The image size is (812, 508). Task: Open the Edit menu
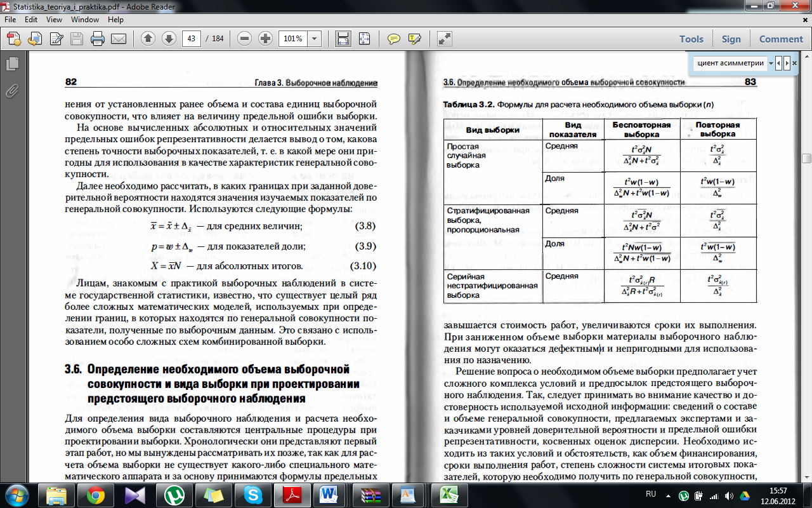[x=31, y=20]
